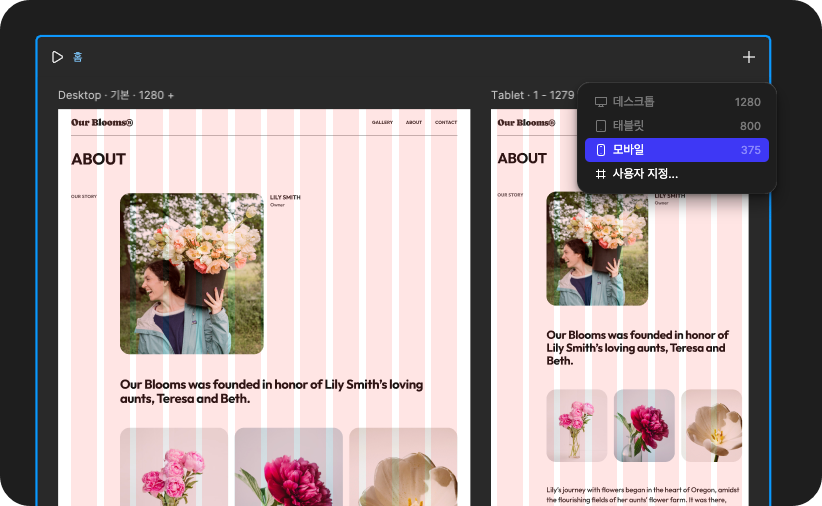Select Lily Smith portrait in Desktop frame
822x506 pixels.
point(192,273)
